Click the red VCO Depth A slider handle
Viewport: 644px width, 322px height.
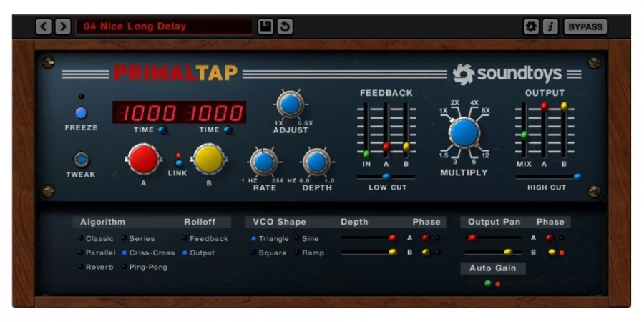tap(393, 238)
